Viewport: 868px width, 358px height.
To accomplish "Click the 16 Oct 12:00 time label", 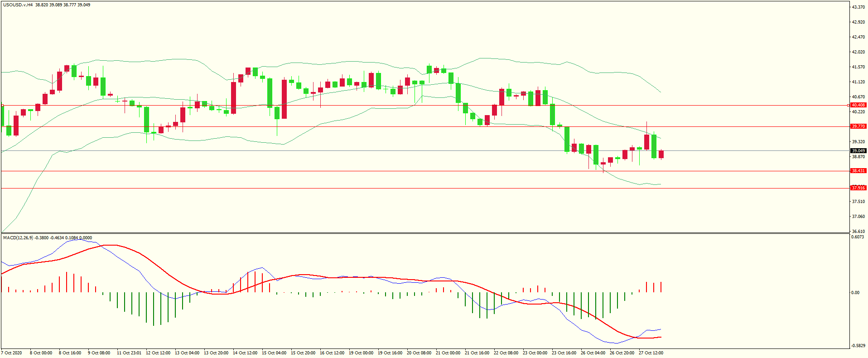I will tap(332, 353).
